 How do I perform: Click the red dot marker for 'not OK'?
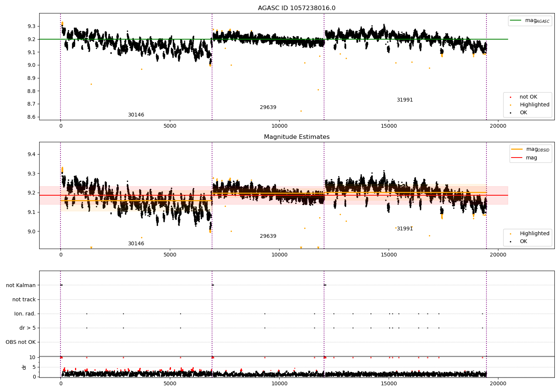[510, 97]
